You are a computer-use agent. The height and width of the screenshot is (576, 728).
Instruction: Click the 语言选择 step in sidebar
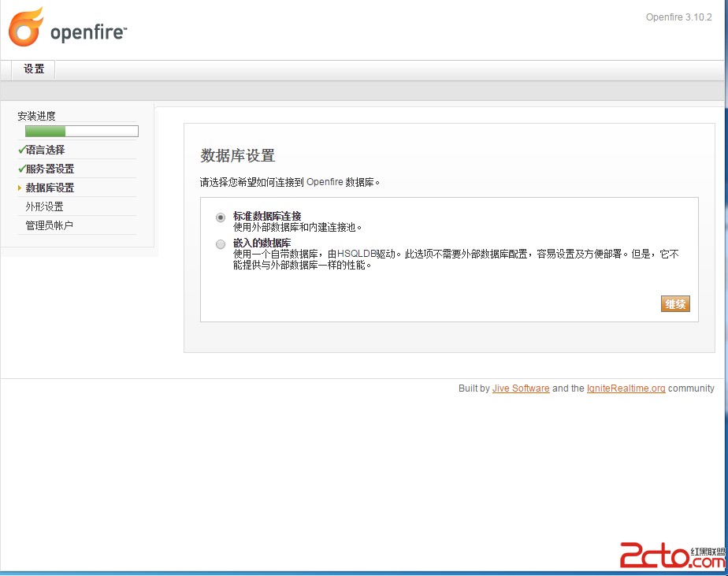click(45, 150)
